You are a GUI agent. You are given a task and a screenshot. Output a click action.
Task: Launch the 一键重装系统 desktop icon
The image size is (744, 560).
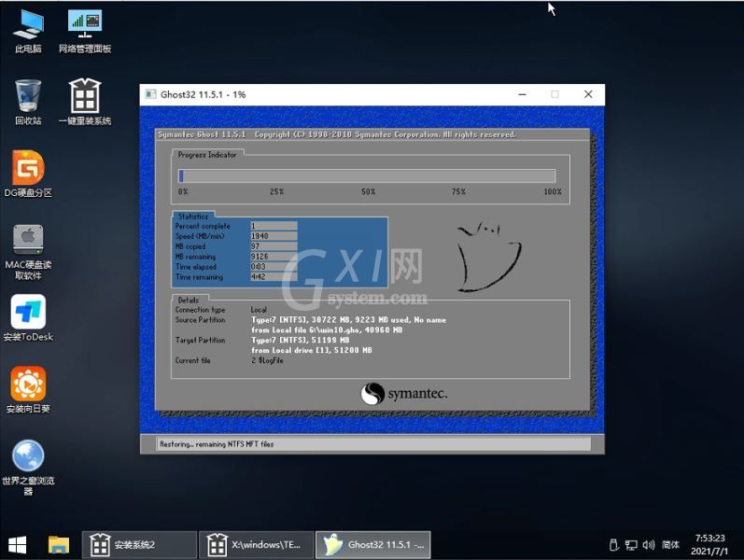(x=84, y=102)
